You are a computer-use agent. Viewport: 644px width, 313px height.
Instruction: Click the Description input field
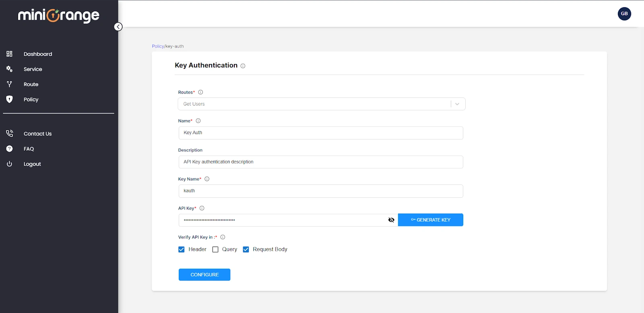pos(321,162)
